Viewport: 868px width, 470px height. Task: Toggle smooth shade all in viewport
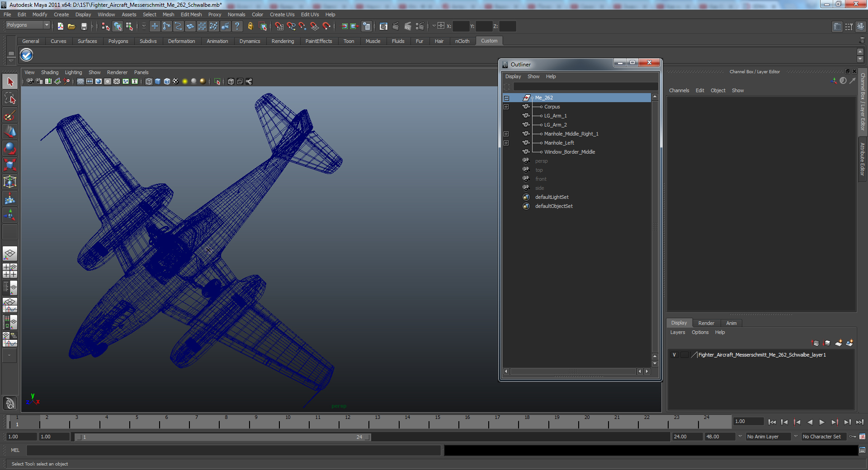(158, 81)
